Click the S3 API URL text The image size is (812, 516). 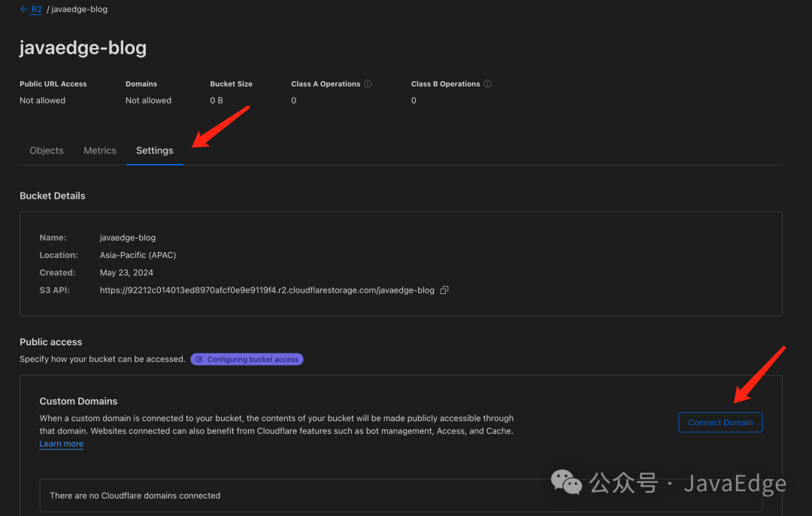[267, 290]
